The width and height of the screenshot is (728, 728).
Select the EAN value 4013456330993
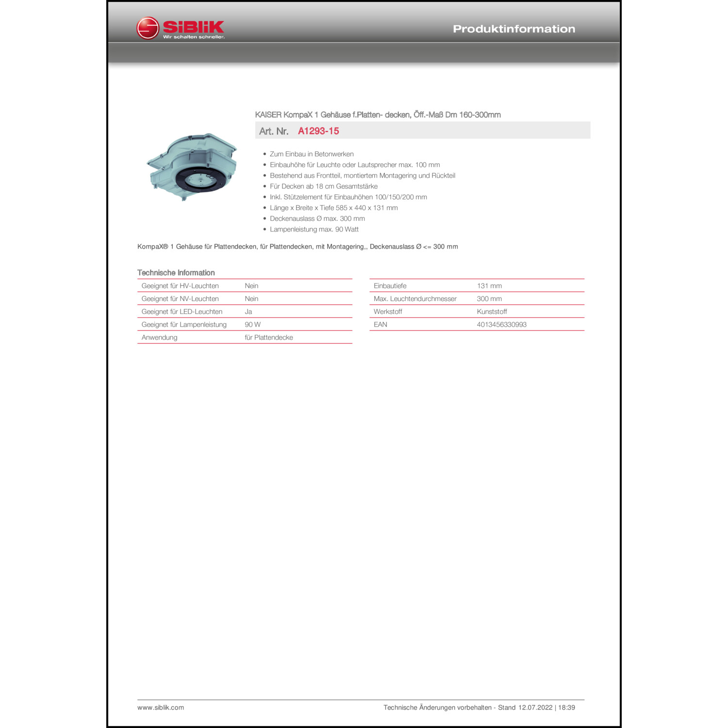click(x=501, y=325)
